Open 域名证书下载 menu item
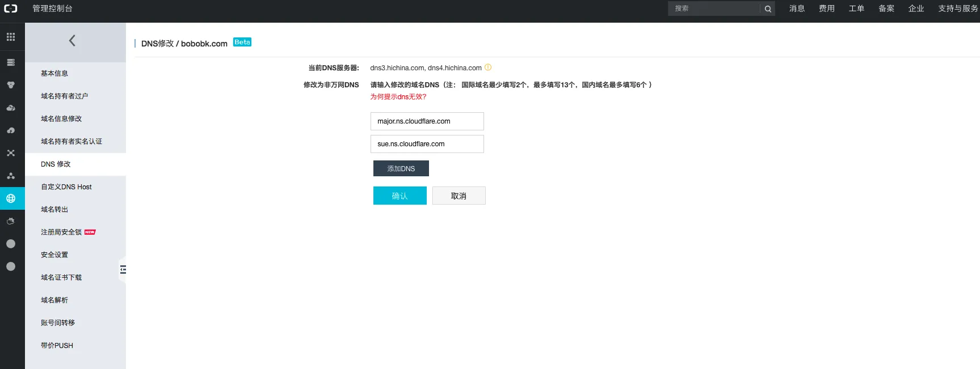 [x=75, y=278]
